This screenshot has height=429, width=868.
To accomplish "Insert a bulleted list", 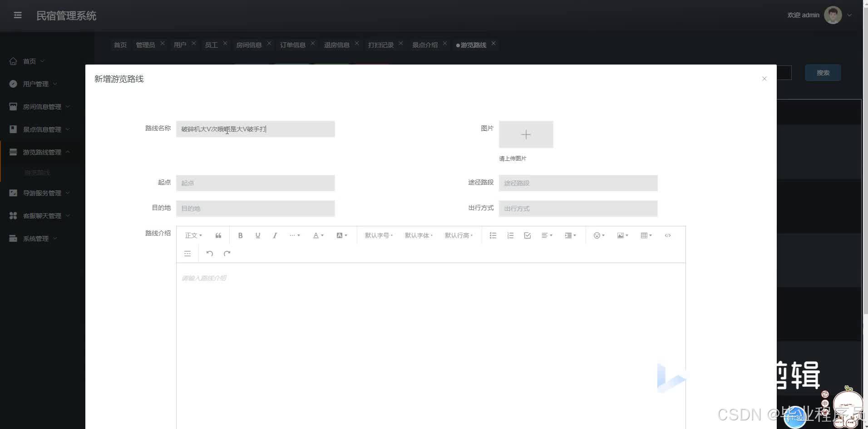I will [x=493, y=235].
